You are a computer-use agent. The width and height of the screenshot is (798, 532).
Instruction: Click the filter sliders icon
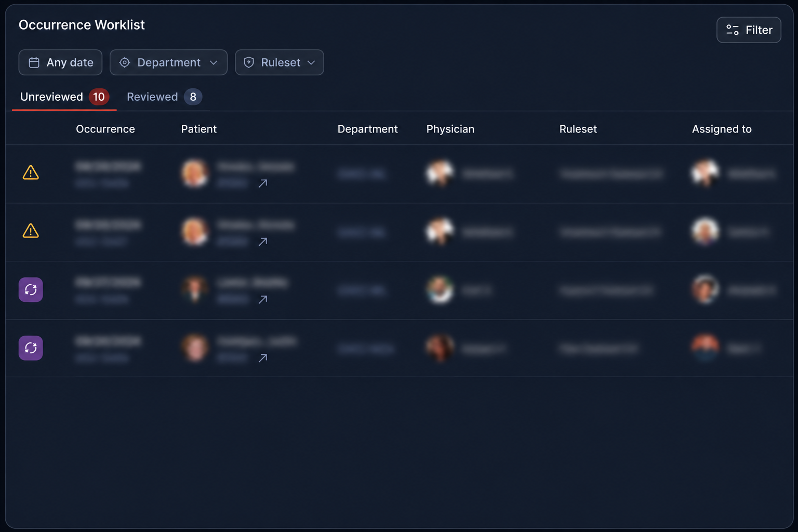pyautogui.click(x=733, y=30)
